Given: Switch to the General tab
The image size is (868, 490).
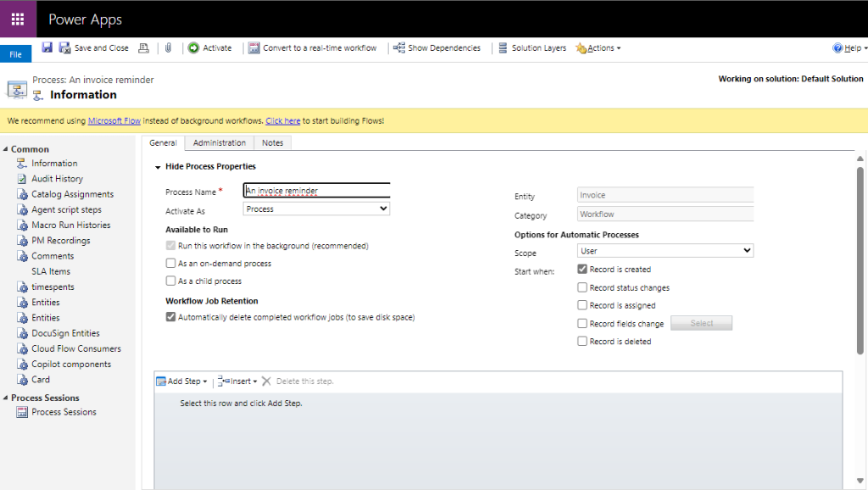Looking at the screenshot, I should [x=163, y=143].
